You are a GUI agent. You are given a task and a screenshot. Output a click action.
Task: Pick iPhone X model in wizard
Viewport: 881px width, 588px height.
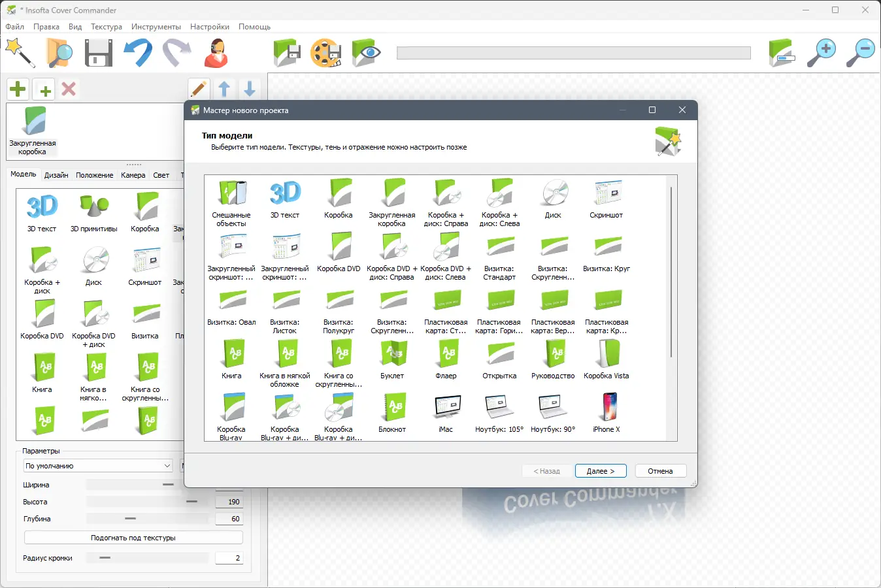click(x=607, y=413)
